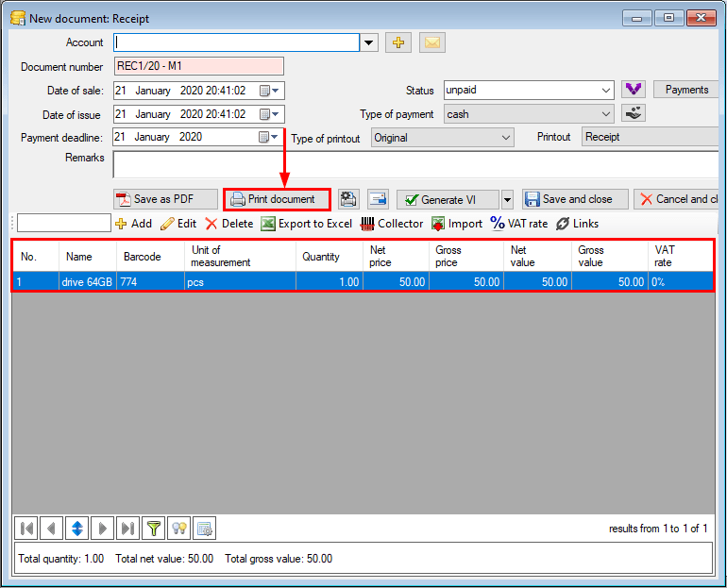Click the Cancel and close button
727x588 pixels.
click(x=676, y=199)
